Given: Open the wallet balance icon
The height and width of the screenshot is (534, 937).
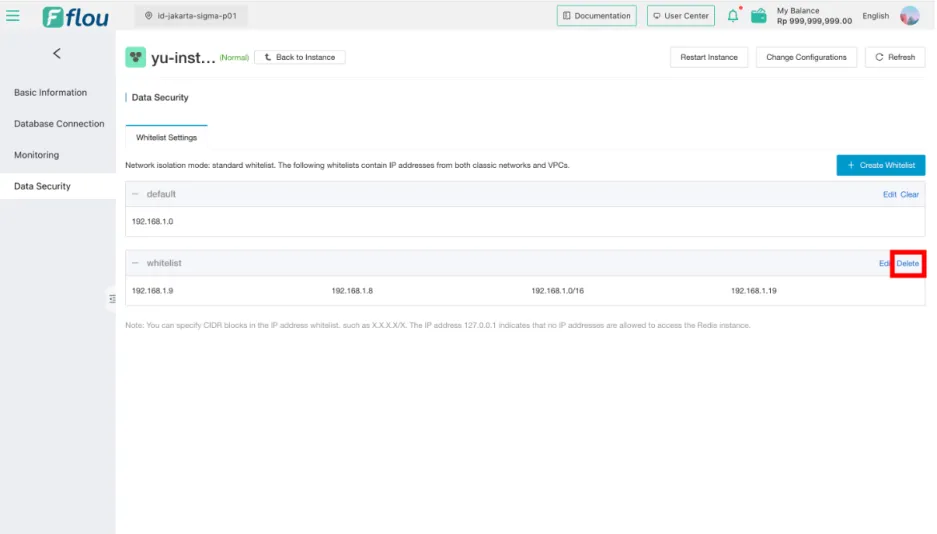Looking at the screenshot, I should tap(758, 16).
